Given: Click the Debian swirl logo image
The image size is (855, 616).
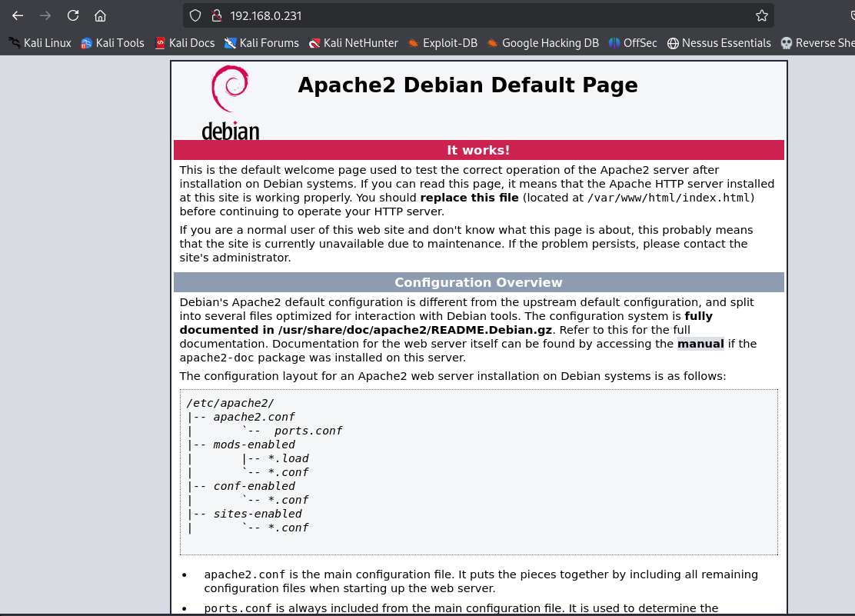Looking at the screenshot, I should coord(230,102).
